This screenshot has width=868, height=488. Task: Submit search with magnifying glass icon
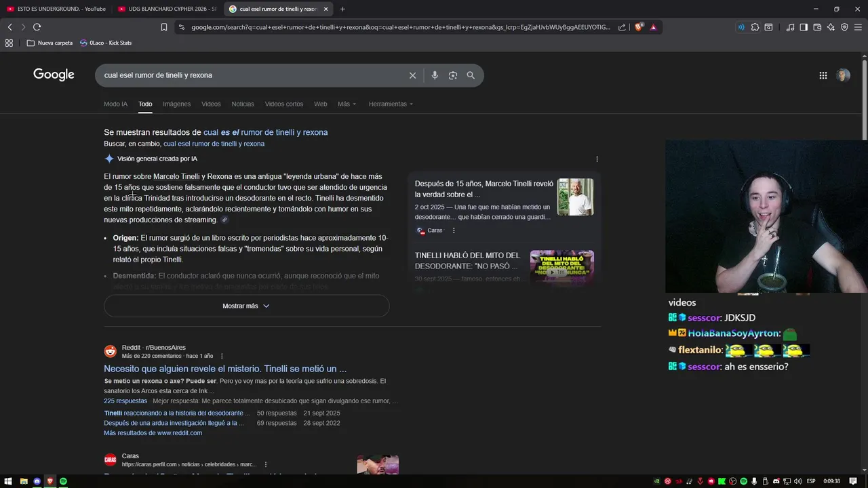click(471, 75)
